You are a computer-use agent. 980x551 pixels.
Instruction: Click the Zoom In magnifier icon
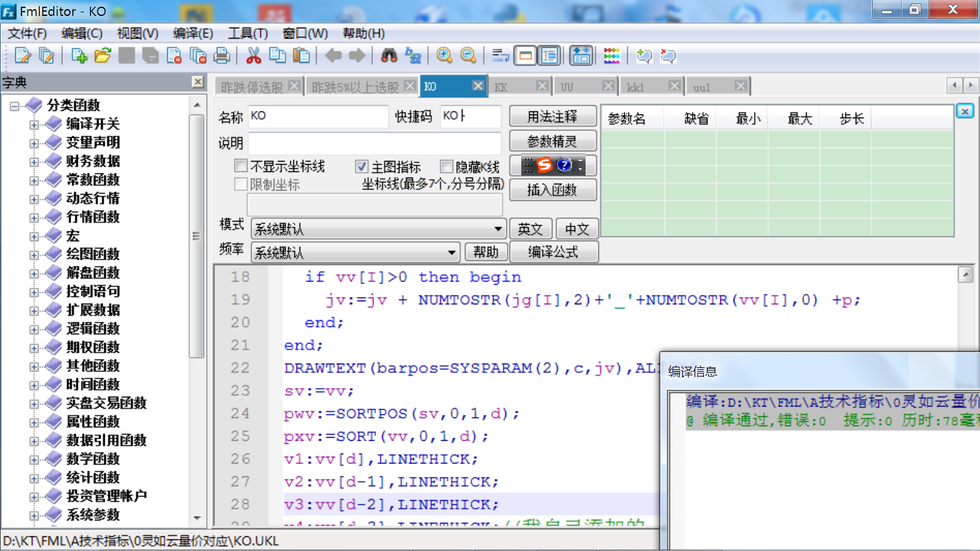point(445,56)
